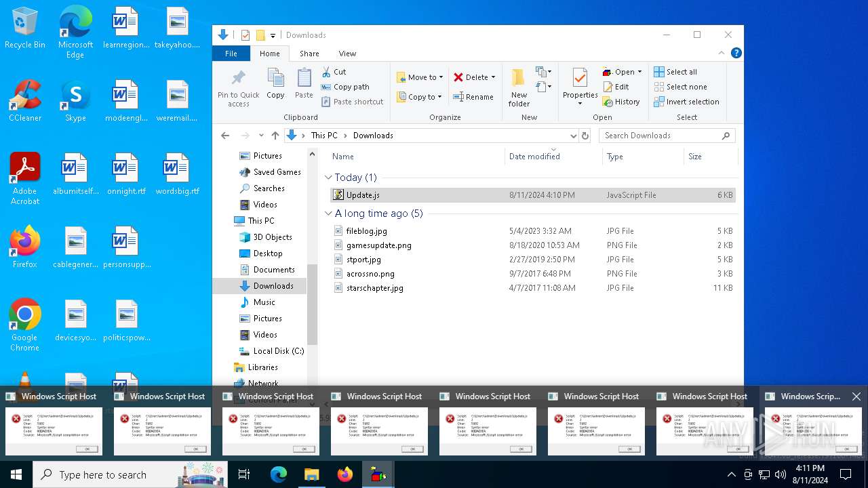Toggle the quick access Properties checkmark button
Screen dimensions: 868x488
point(245,35)
